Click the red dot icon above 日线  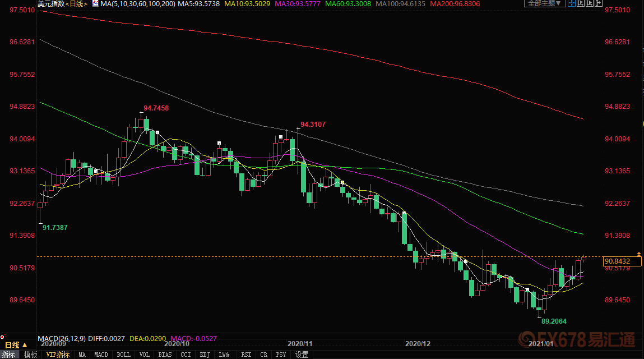pos(3,338)
